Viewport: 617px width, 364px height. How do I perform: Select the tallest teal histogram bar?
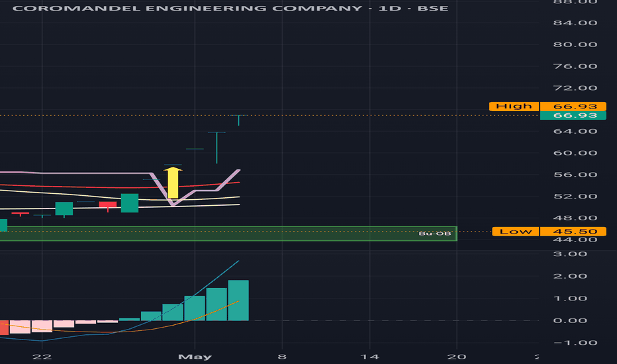pos(238,300)
